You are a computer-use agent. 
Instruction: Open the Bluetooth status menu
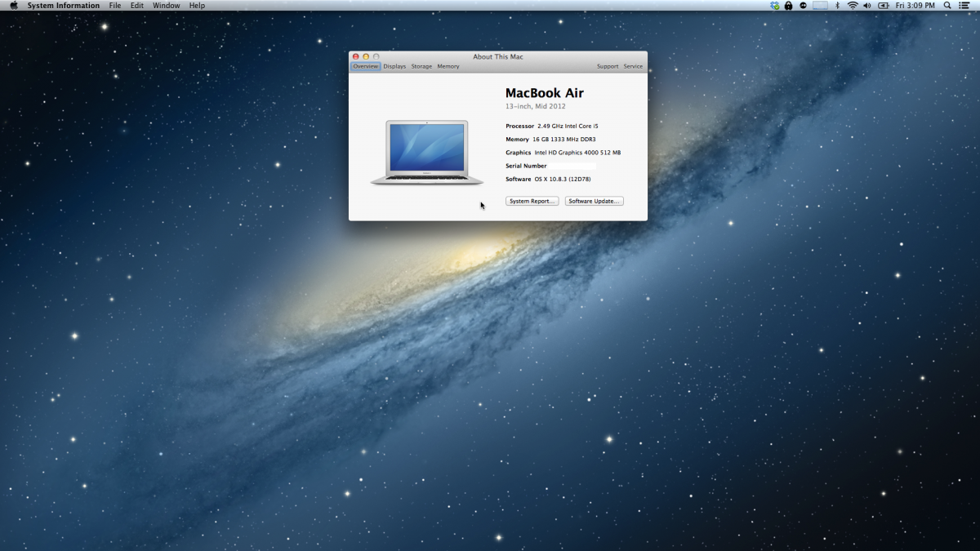[x=837, y=6]
